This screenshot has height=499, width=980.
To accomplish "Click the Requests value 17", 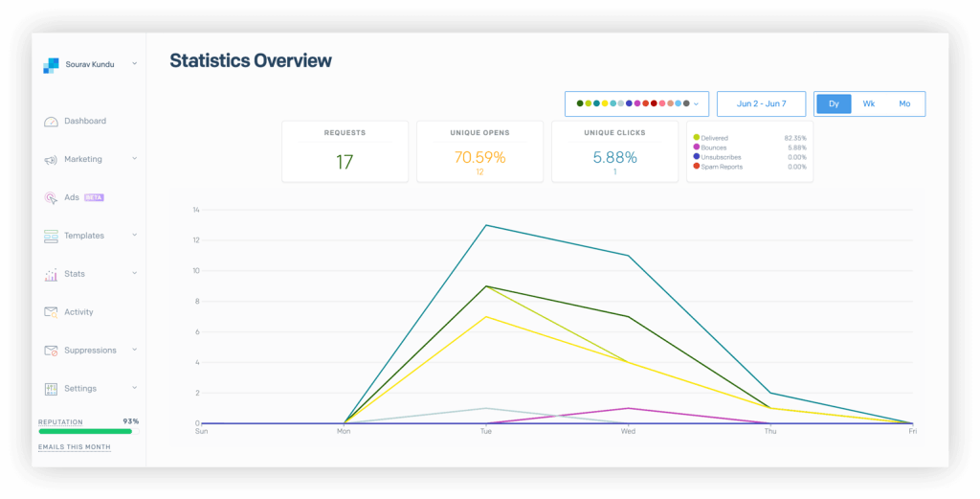I will [345, 163].
